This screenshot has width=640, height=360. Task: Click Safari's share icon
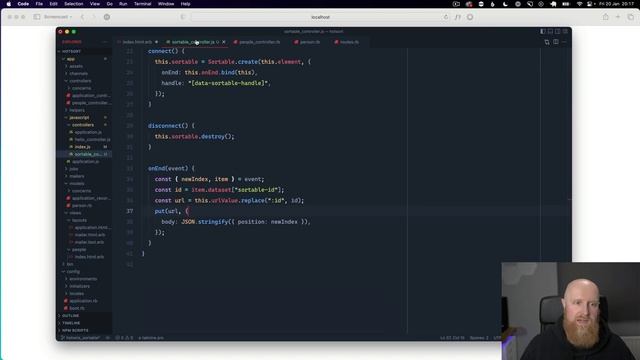[606, 17]
